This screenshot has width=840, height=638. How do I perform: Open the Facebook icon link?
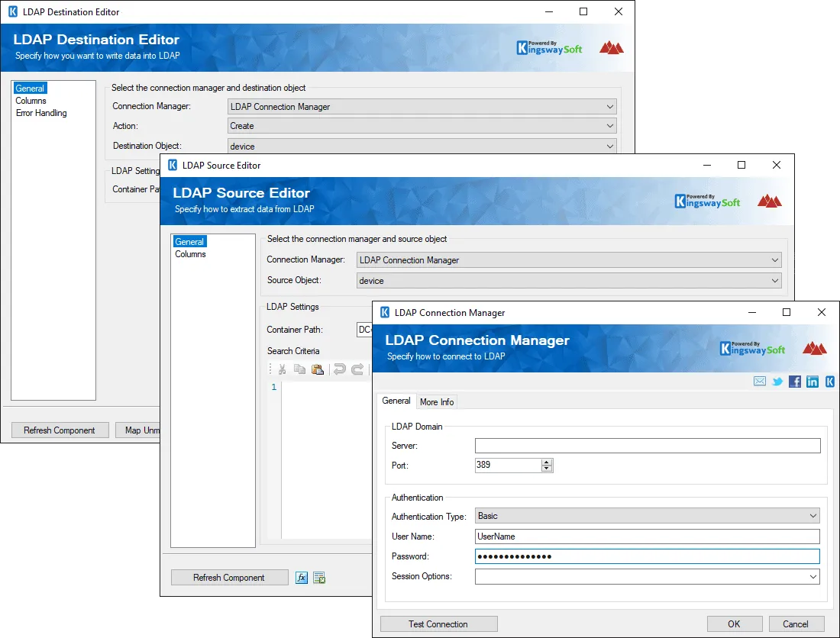point(795,381)
